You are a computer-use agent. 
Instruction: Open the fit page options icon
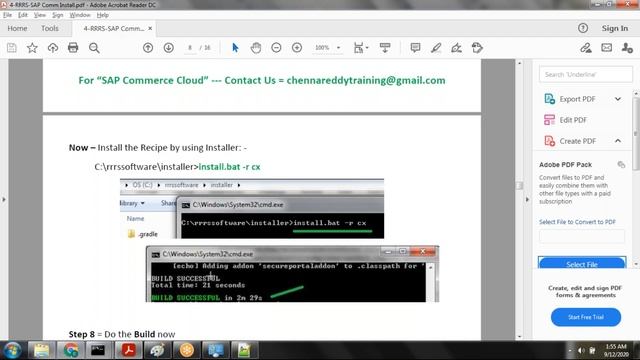pyautogui.click(x=360, y=48)
